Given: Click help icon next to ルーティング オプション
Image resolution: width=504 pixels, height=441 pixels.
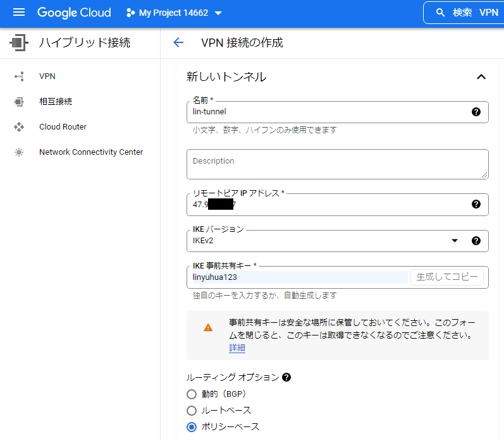Looking at the screenshot, I should (286, 377).
